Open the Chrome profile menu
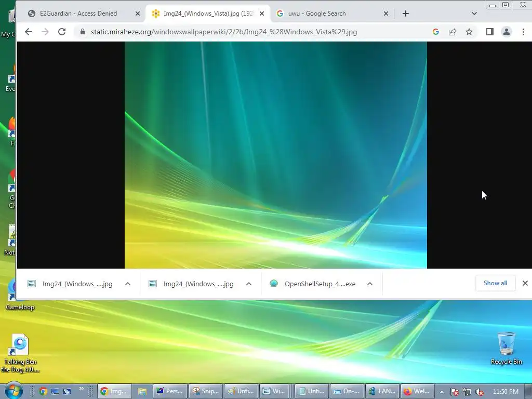Viewport: 532px width, 399px height. pyautogui.click(x=506, y=32)
